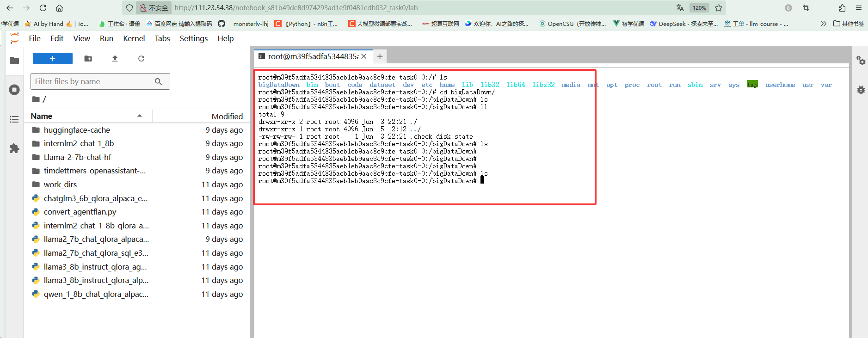Refresh the file browser list
Viewport: 868px width, 338px height.
pos(141,59)
